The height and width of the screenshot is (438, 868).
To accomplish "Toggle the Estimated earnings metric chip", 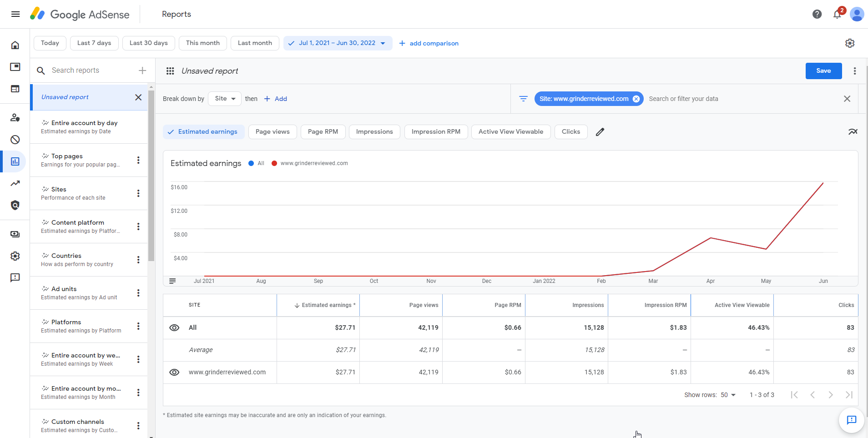I will pyautogui.click(x=203, y=132).
